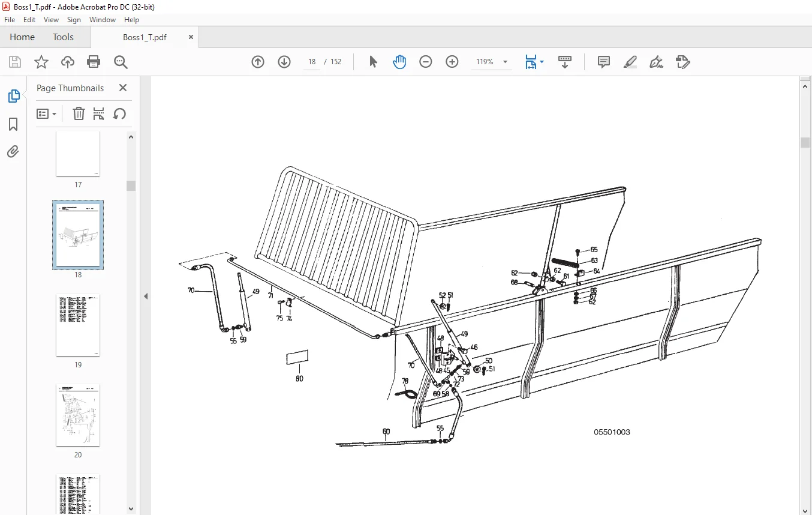Select page 19 thumbnail
This screenshot has height=515, width=812.
(78, 325)
